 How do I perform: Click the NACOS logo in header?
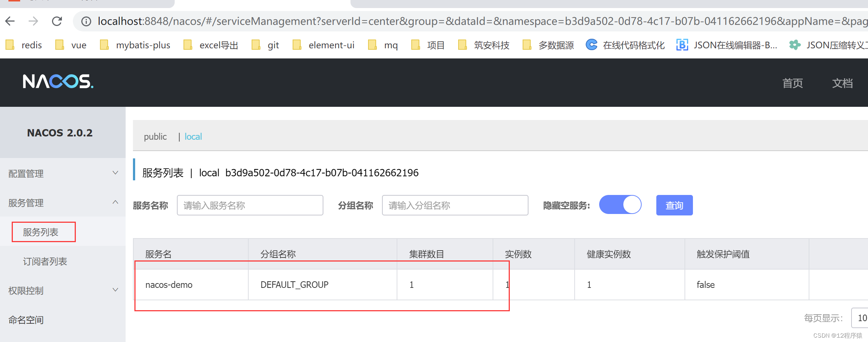[x=58, y=82]
